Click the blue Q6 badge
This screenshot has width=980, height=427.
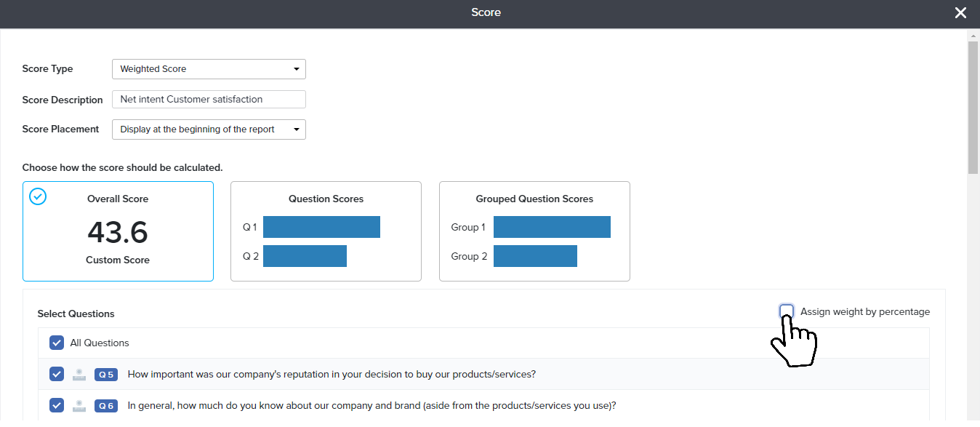pyautogui.click(x=105, y=406)
